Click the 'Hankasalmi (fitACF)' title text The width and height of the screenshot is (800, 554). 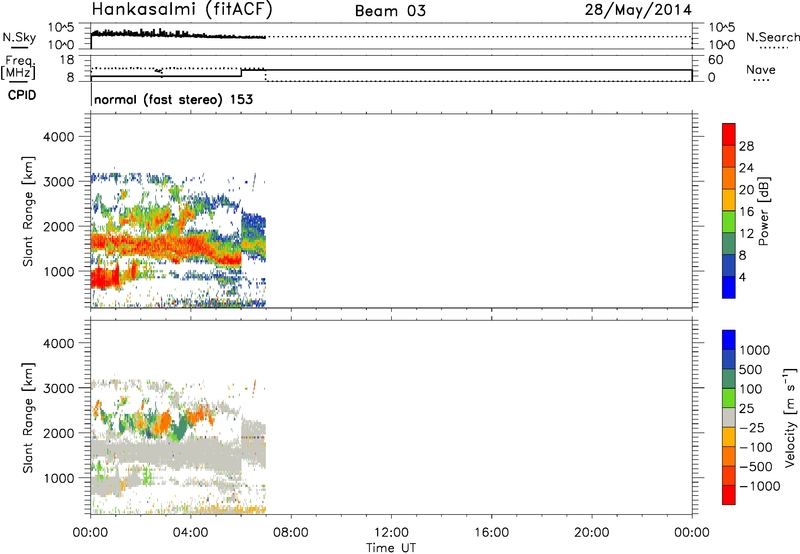point(182,10)
